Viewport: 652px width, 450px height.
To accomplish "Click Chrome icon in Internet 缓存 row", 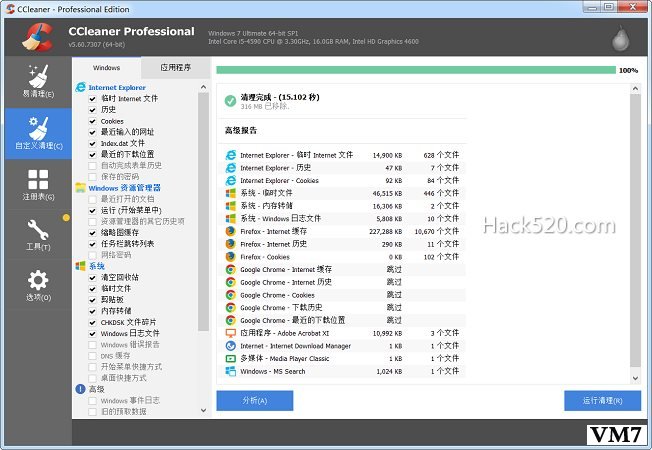I will pos(230,270).
